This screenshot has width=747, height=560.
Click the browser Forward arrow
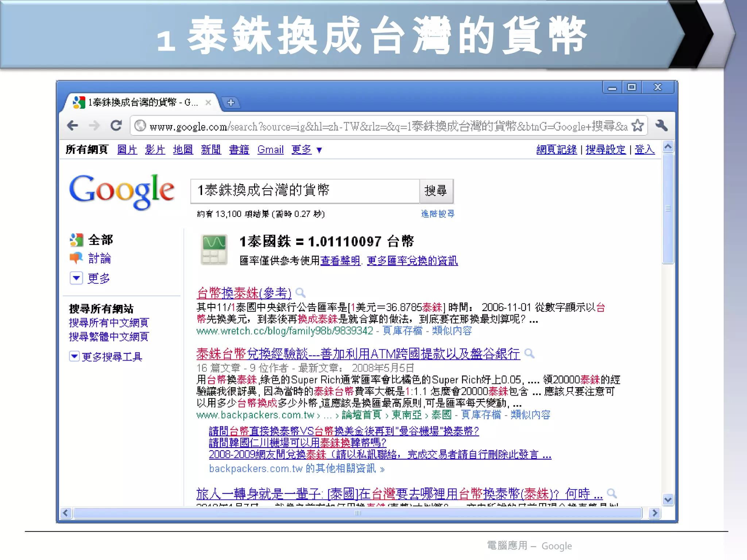pos(94,126)
